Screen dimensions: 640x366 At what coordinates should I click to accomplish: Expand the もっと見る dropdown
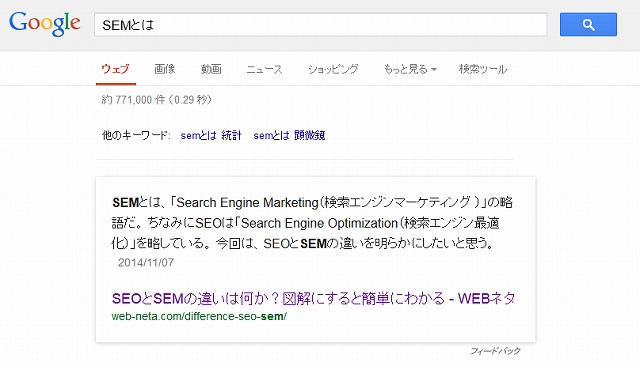click(410, 69)
